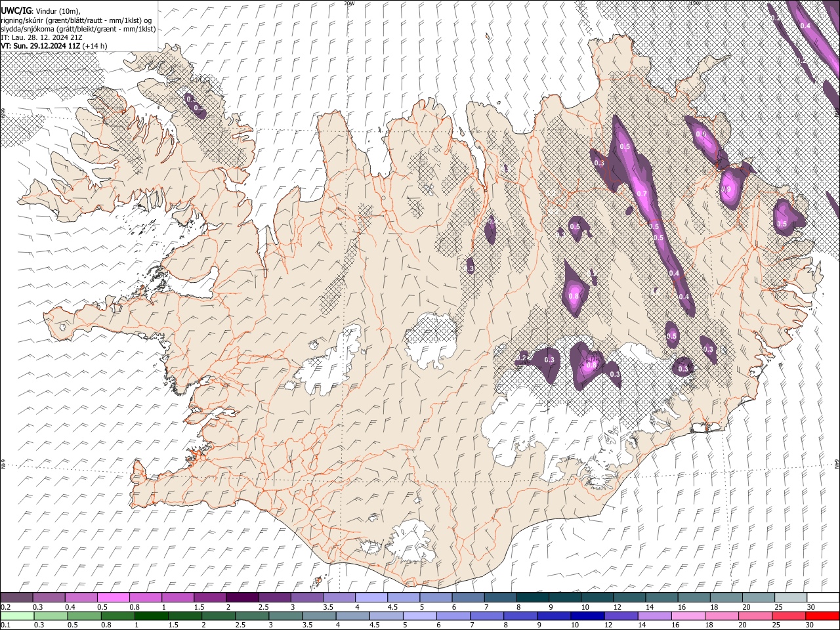The image size is (840, 630).
Task: Click the '.9' snowfall value in the east
Action: tap(726, 190)
